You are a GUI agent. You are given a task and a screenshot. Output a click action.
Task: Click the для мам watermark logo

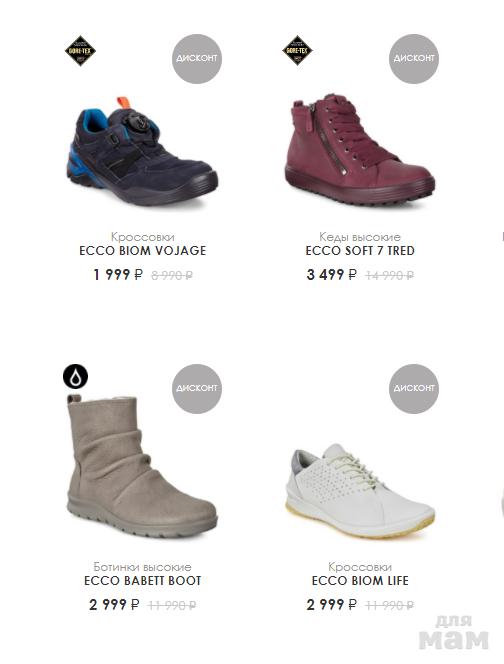tap(454, 632)
